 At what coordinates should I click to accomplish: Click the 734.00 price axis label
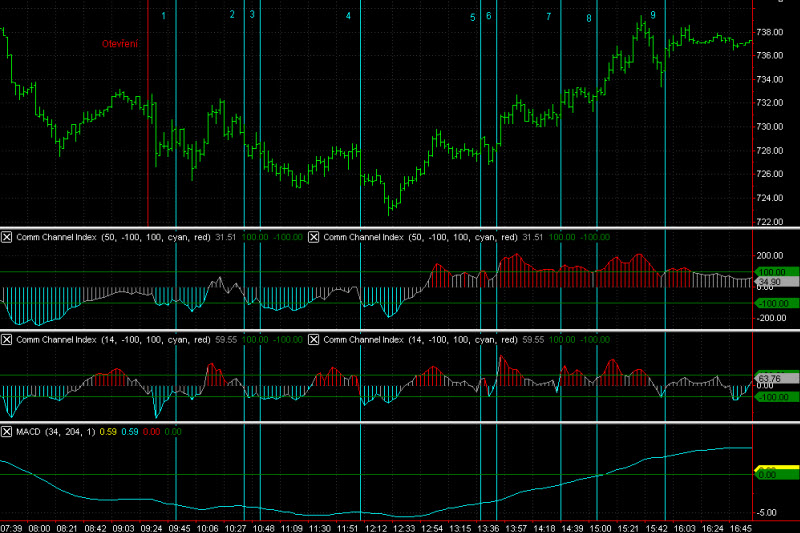(769, 79)
